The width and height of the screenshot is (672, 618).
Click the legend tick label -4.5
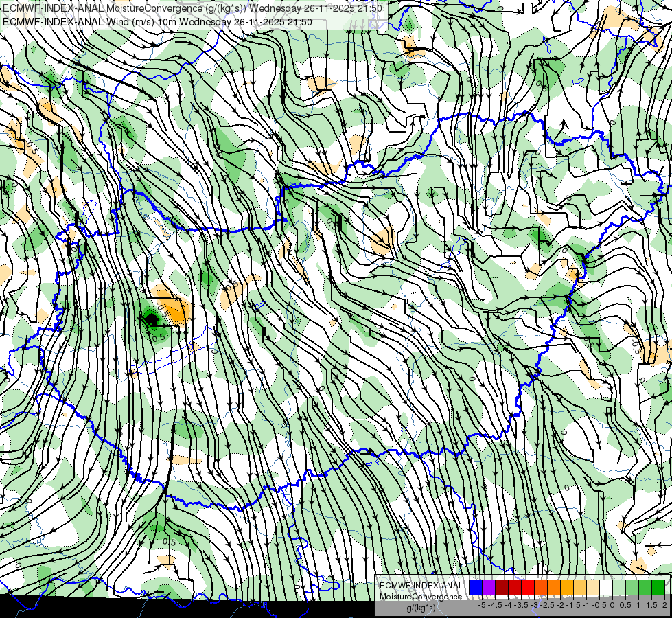tap(495, 605)
